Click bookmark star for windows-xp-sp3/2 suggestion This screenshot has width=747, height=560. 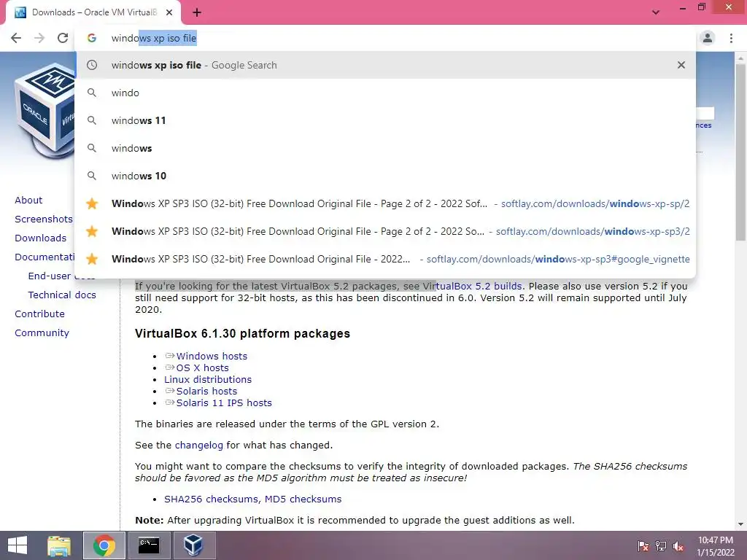[92, 231]
